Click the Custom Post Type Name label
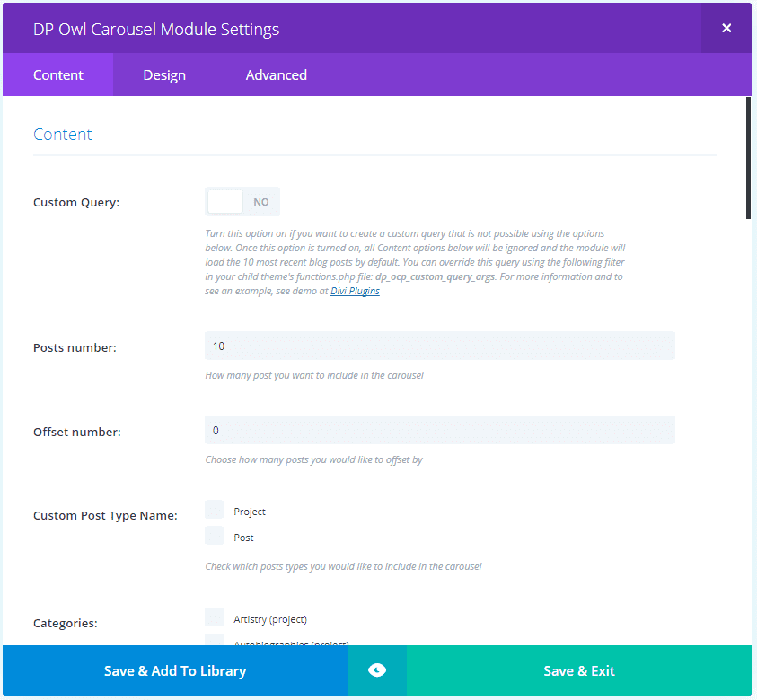This screenshot has height=700, width=757. pos(105,516)
